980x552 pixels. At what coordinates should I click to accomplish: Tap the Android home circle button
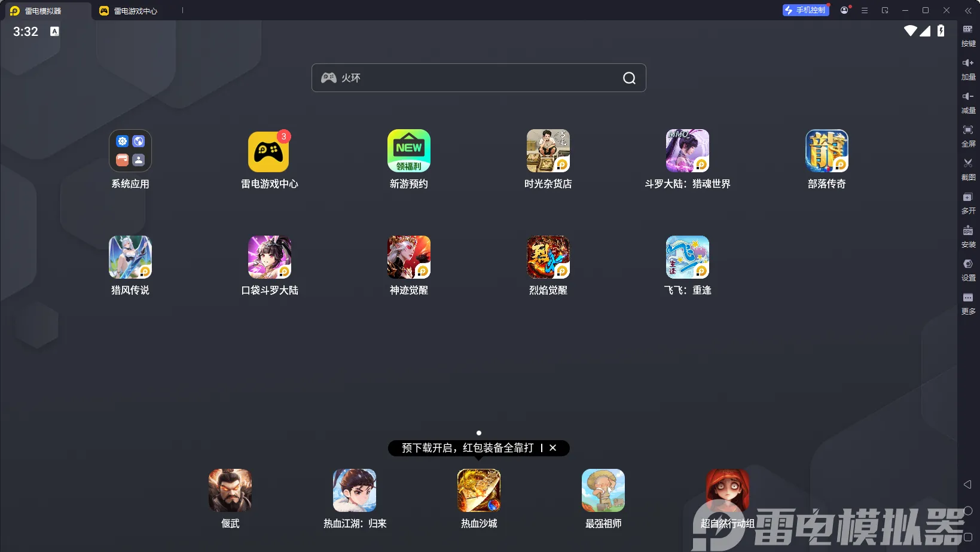968,511
